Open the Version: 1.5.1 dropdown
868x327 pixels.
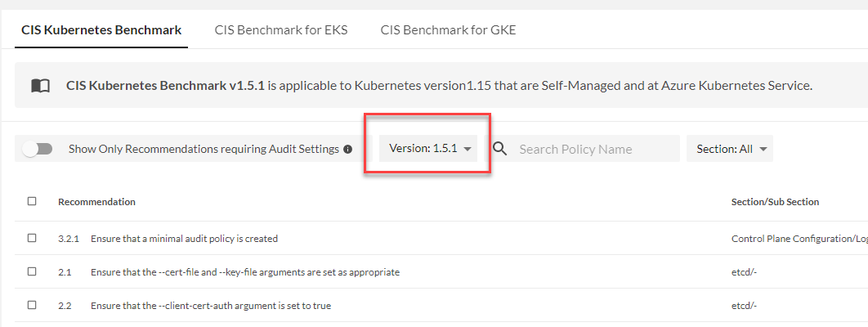pos(430,149)
